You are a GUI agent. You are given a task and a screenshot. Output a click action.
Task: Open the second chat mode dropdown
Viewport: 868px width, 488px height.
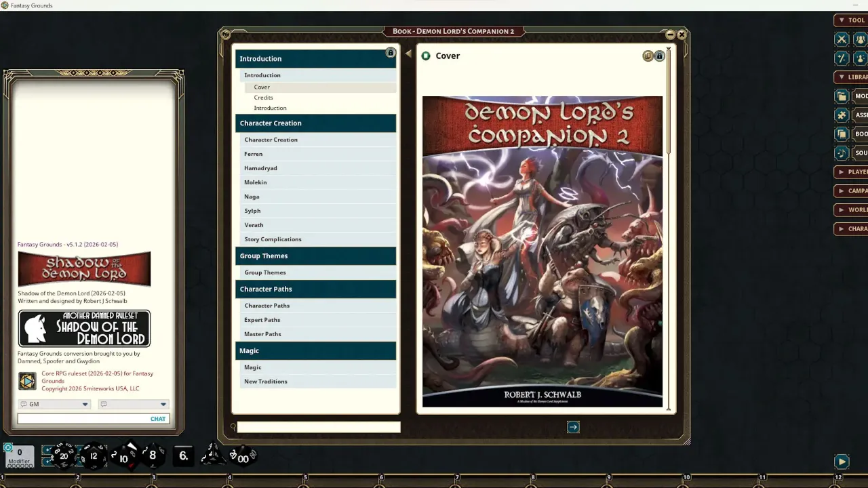tap(133, 404)
